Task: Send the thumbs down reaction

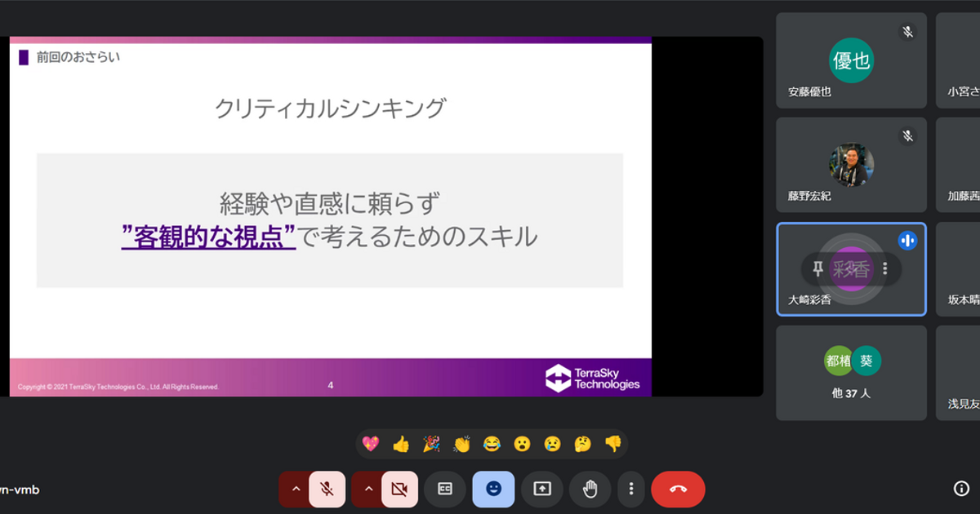Action: tap(612, 444)
